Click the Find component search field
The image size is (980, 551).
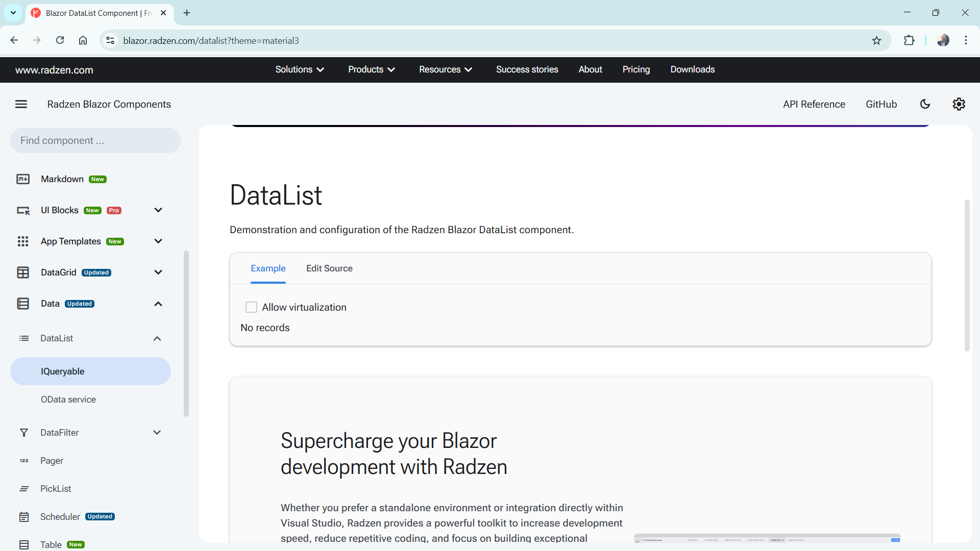(95, 140)
